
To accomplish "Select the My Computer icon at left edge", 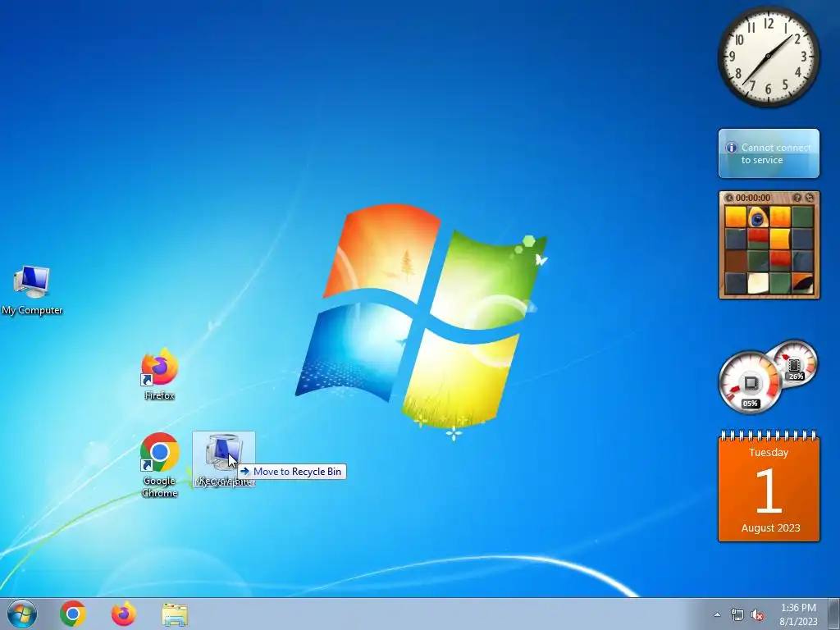I will pyautogui.click(x=32, y=290).
